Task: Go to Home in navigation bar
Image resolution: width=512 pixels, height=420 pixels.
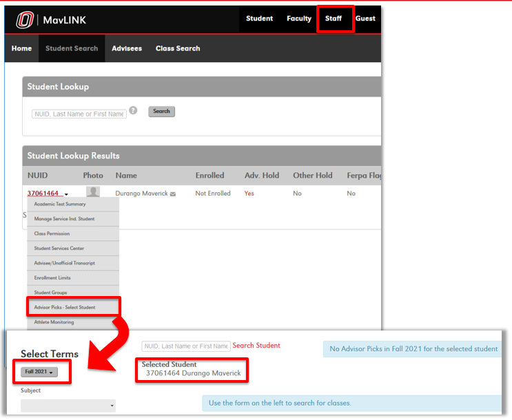Action: [x=22, y=48]
